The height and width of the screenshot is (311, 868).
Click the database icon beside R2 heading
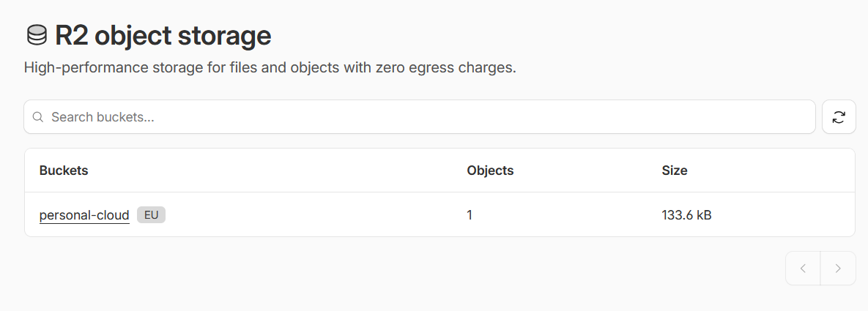tap(37, 35)
